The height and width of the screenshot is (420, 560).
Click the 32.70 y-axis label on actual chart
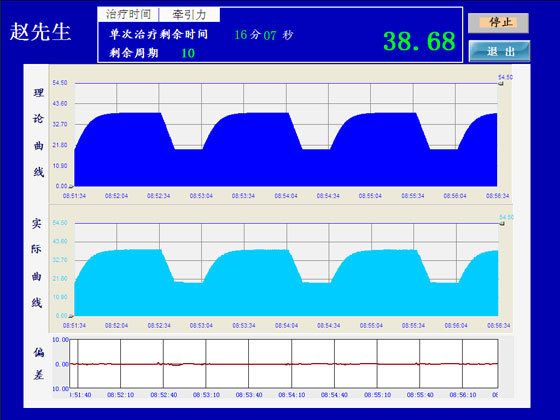(60, 260)
